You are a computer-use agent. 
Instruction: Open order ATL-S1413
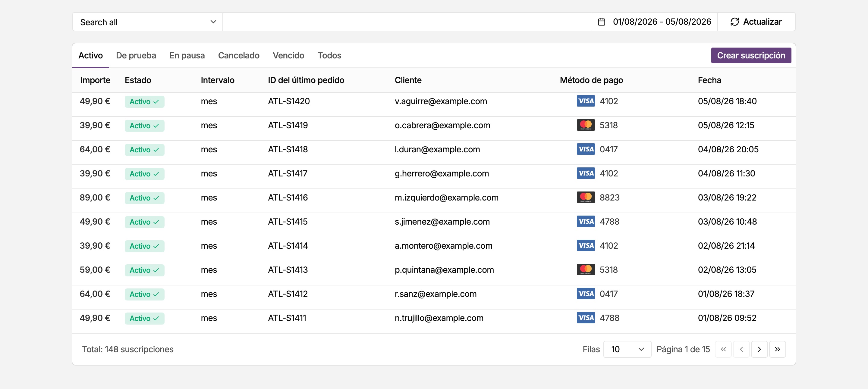288,270
